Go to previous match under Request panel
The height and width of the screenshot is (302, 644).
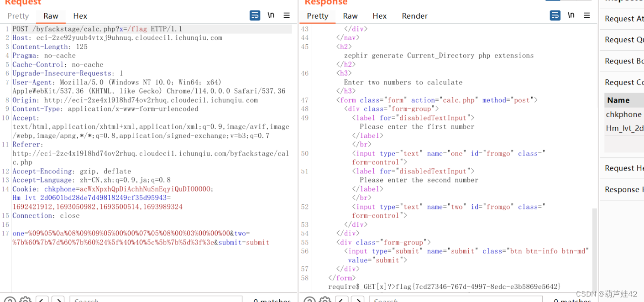(42, 300)
